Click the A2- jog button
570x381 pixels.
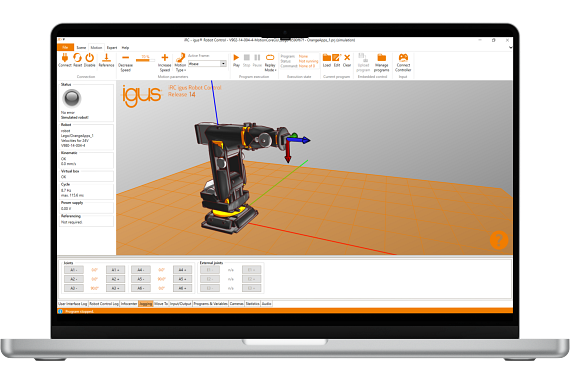74,279
